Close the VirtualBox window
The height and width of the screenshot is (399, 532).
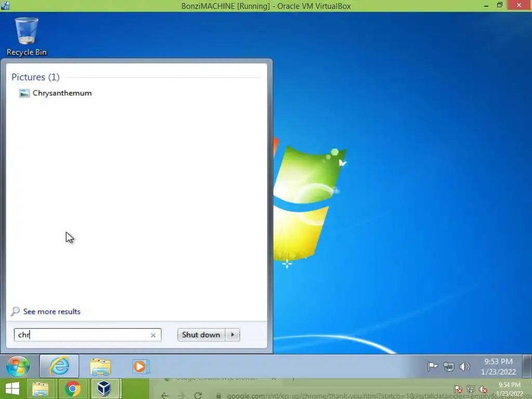[519, 5]
